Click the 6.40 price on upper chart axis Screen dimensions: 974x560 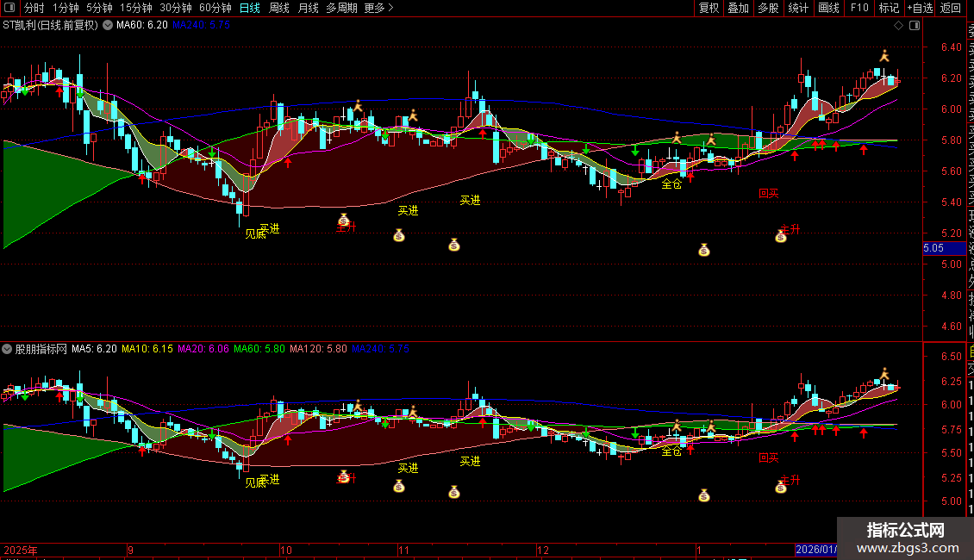[x=951, y=47]
